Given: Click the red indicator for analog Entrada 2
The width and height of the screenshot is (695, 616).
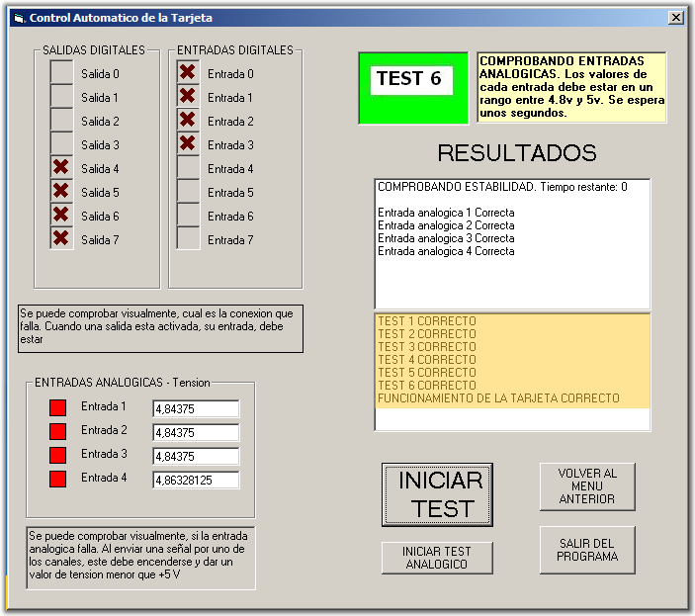Looking at the screenshot, I should [58, 431].
